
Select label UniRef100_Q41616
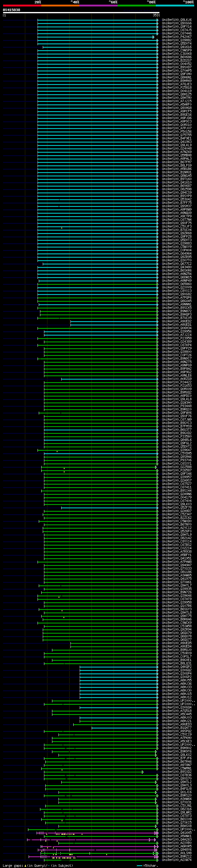coord(177,47)
